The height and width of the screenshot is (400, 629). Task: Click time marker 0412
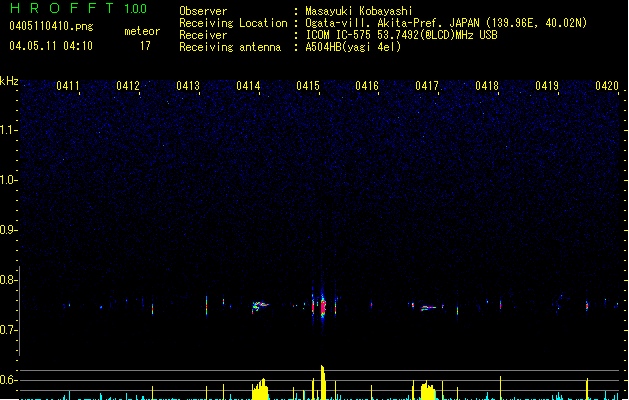(128, 86)
